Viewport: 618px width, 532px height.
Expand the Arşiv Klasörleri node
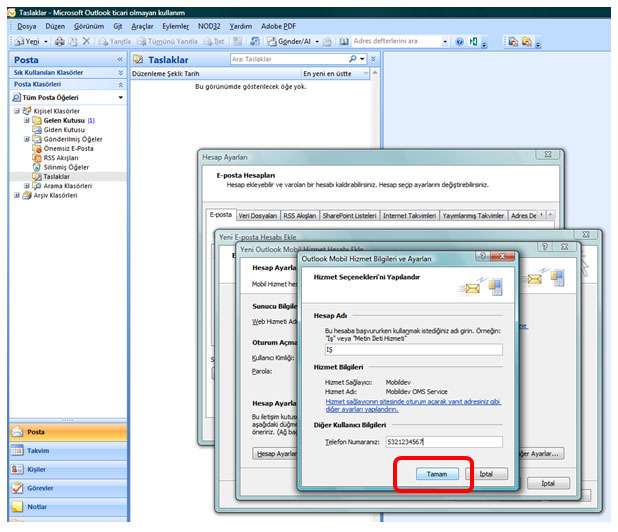point(17,195)
